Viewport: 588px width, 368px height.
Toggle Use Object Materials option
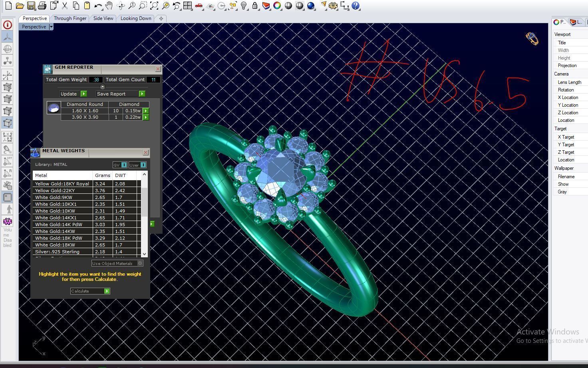117,263
